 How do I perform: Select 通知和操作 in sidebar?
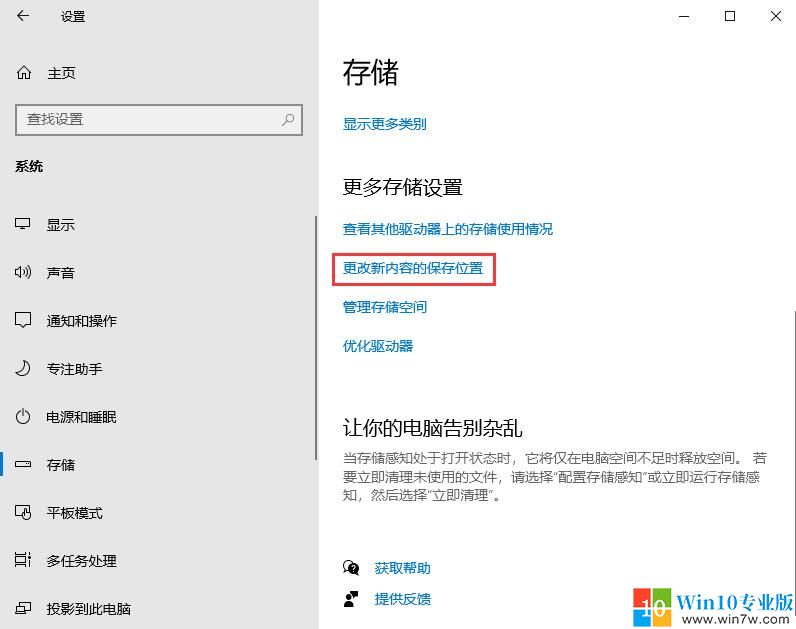coord(81,320)
